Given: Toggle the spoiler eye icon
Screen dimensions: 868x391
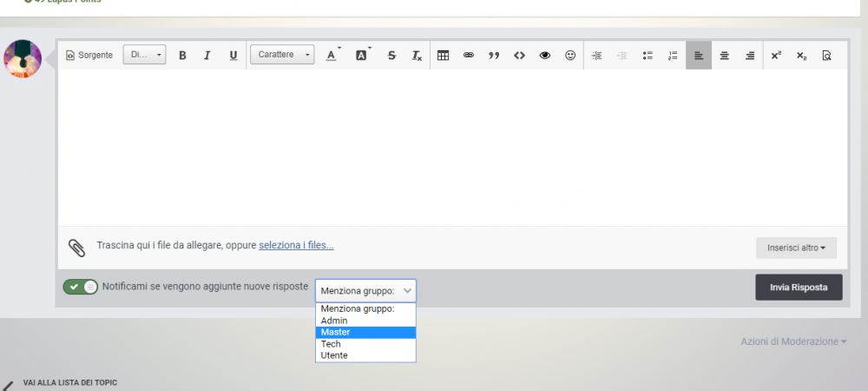Looking at the screenshot, I should 545,56.
